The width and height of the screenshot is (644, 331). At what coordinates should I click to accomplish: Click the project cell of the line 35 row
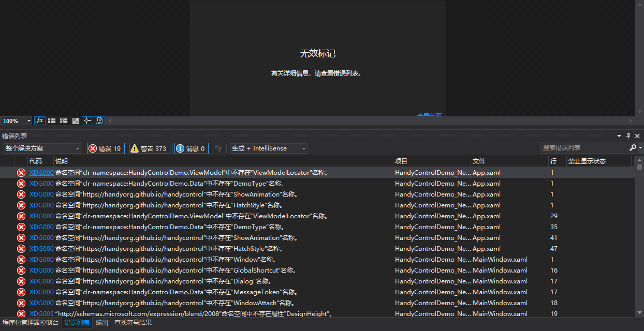click(433, 227)
